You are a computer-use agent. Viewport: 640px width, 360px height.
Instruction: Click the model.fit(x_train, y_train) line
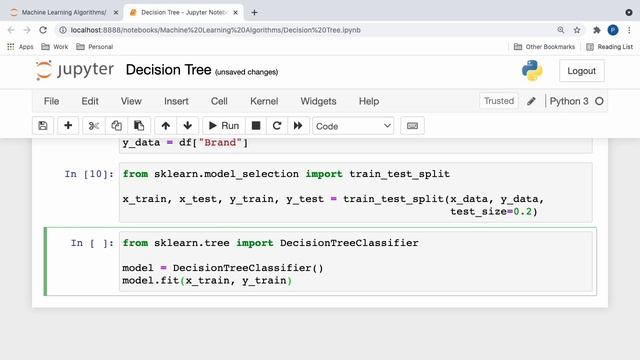point(207,281)
